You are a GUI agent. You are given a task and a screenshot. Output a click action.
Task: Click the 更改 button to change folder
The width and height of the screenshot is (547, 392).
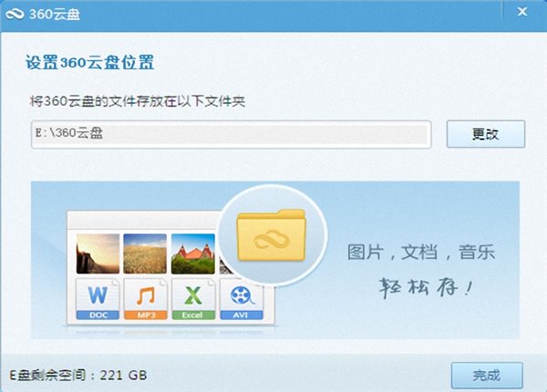click(486, 134)
